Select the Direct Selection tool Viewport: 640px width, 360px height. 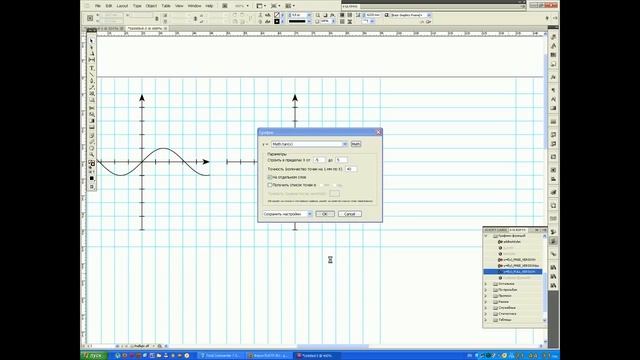tap(91, 47)
